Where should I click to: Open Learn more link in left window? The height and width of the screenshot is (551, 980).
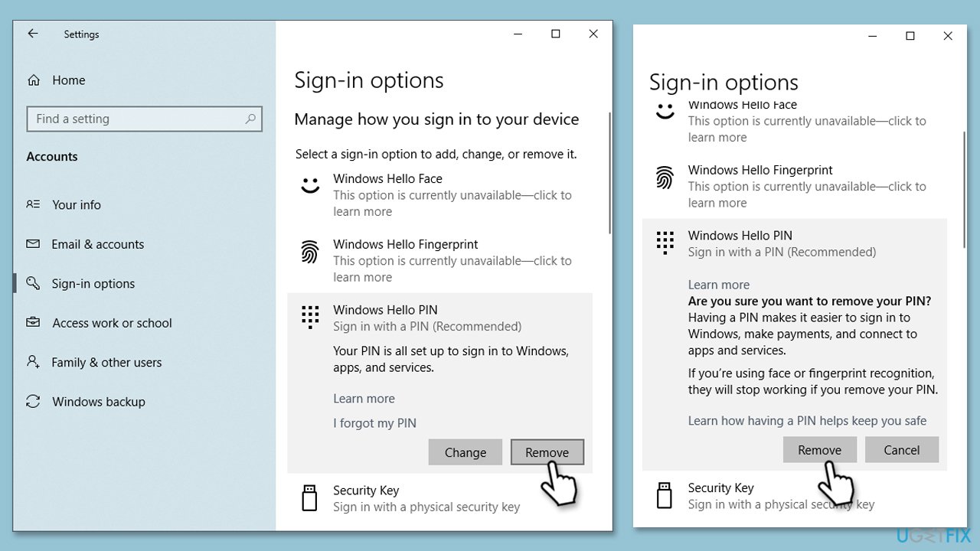pos(364,398)
